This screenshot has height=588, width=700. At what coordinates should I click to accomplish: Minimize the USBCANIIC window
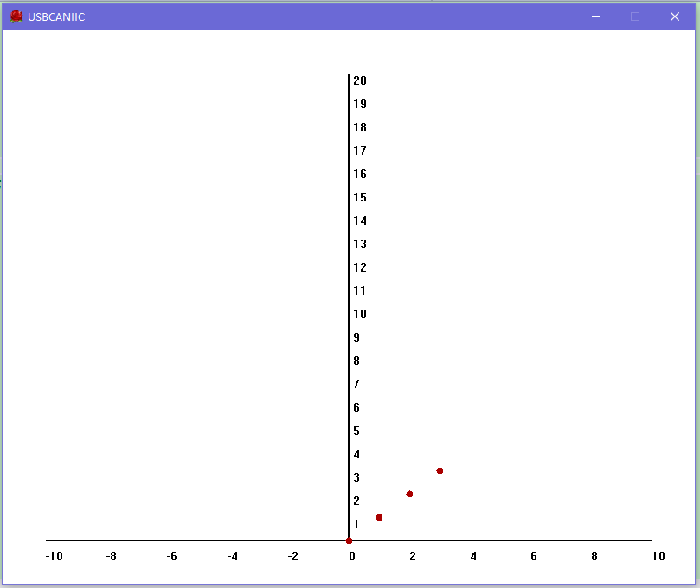click(x=596, y=17)
